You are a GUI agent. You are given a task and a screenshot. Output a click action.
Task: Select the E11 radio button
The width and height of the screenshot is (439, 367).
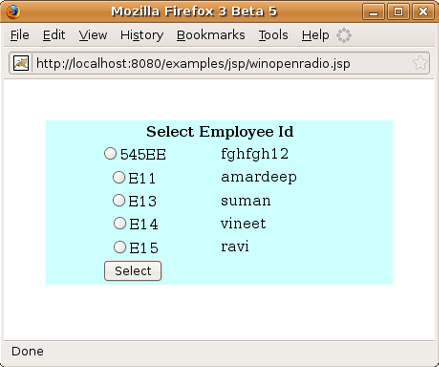pos(119,177)
